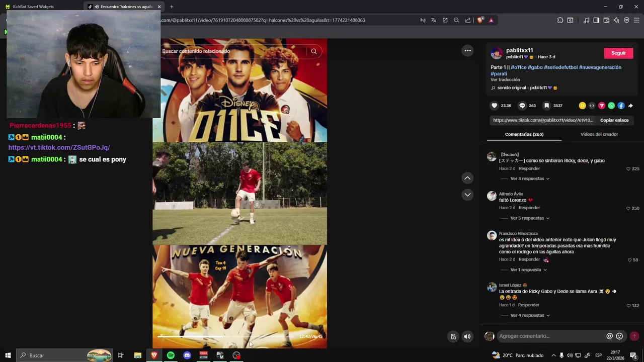Viewport: 644px width, 362px height.
Task: Open the Windows Start menu
Action: tap(8, 355)
